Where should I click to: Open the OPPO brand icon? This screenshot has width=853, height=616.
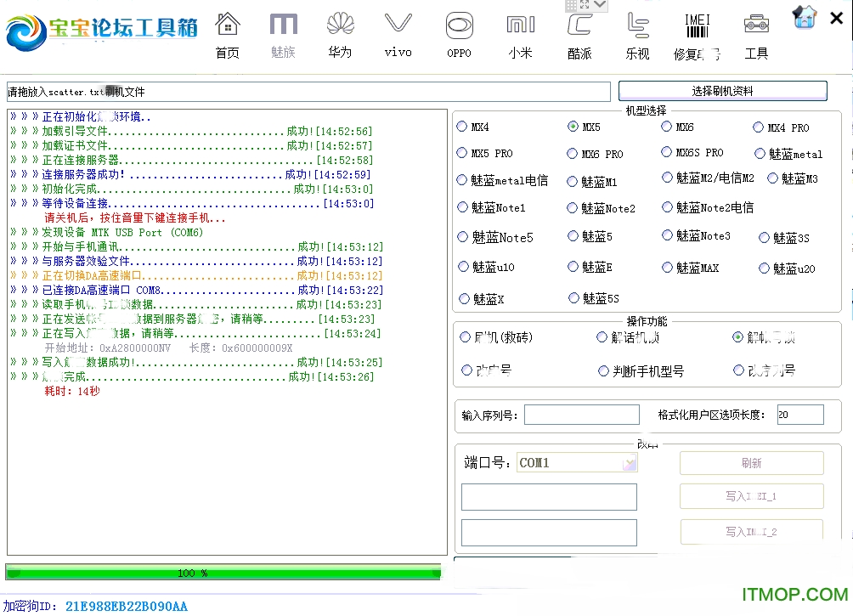pos(459,36)
